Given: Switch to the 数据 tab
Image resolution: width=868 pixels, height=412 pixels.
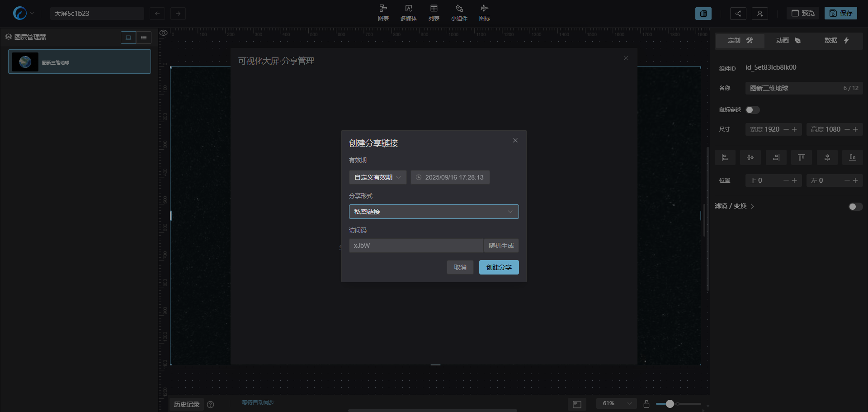Looking at the screenshot, I should click(x=836, y=41).
